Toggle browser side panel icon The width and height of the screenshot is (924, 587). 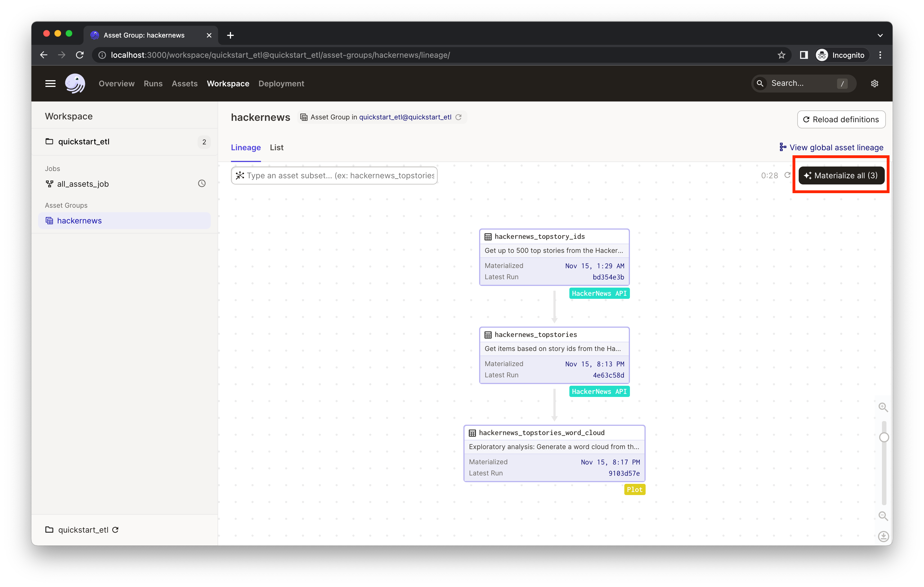coord(803,55)
